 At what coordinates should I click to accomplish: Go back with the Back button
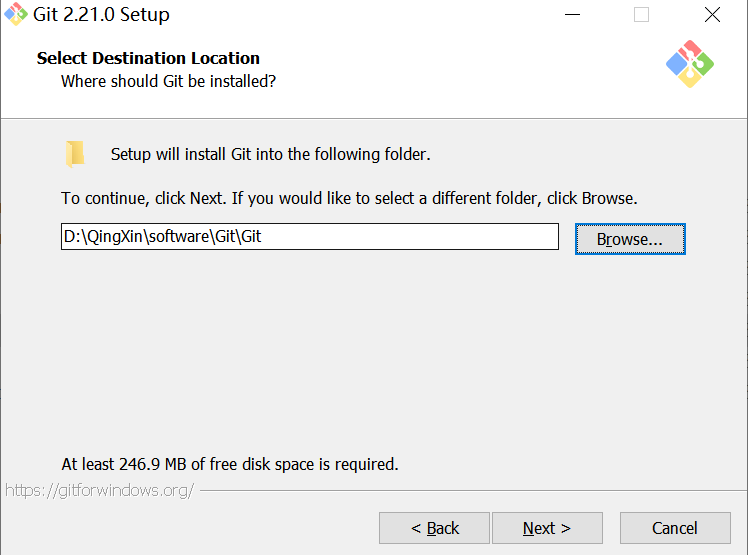point(434,528)
